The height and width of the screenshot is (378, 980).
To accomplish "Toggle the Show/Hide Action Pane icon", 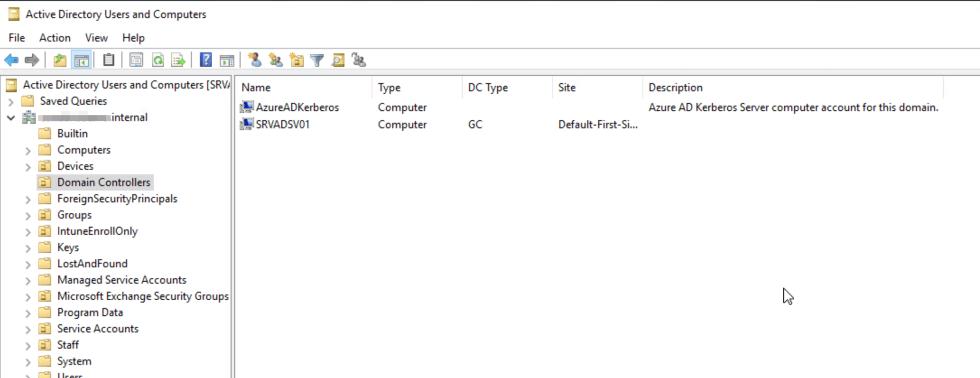I will pyautogui.click(x=227, y=60).
